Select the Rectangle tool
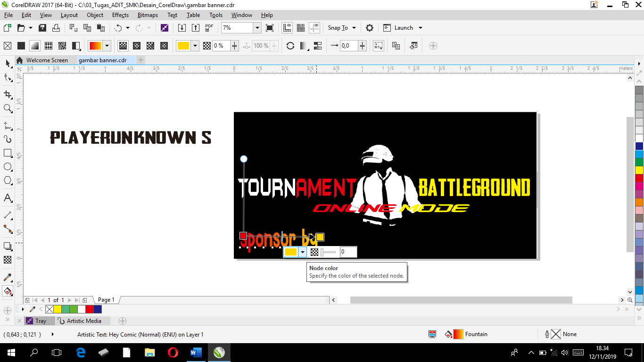This screenshot has width=644, height=362. [x=8, y=153]
